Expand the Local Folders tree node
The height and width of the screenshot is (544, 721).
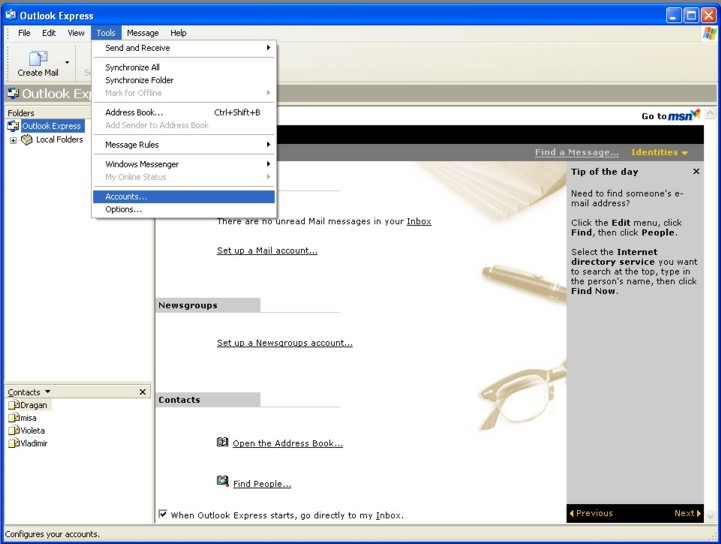click(13, 140)
